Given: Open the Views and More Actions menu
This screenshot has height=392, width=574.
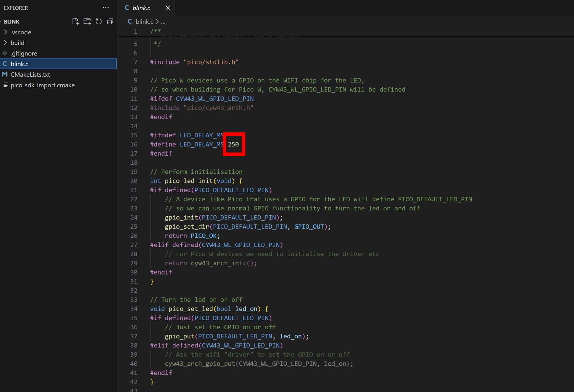Looking at the screenshot, I should 106,8.
